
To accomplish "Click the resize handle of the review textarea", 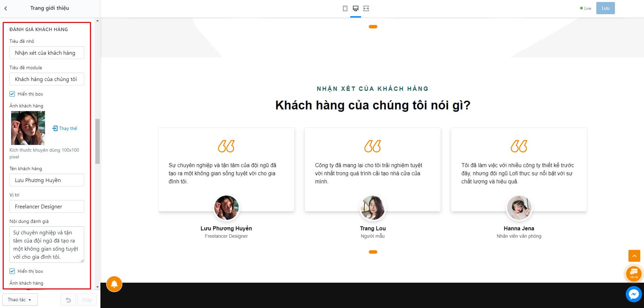I will click(x=82, y=260).
